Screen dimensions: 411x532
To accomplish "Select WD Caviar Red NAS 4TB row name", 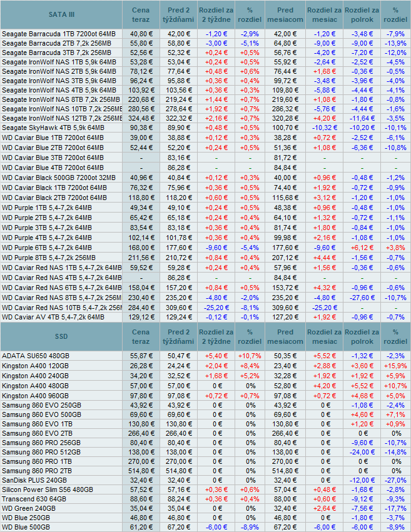I will click(62, 278).
